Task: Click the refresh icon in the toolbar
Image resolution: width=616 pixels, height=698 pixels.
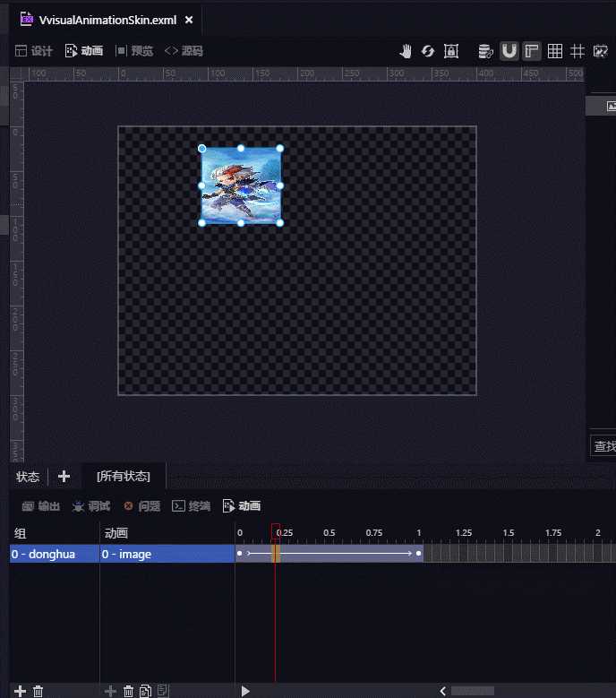Action: [x=428, y=51]
